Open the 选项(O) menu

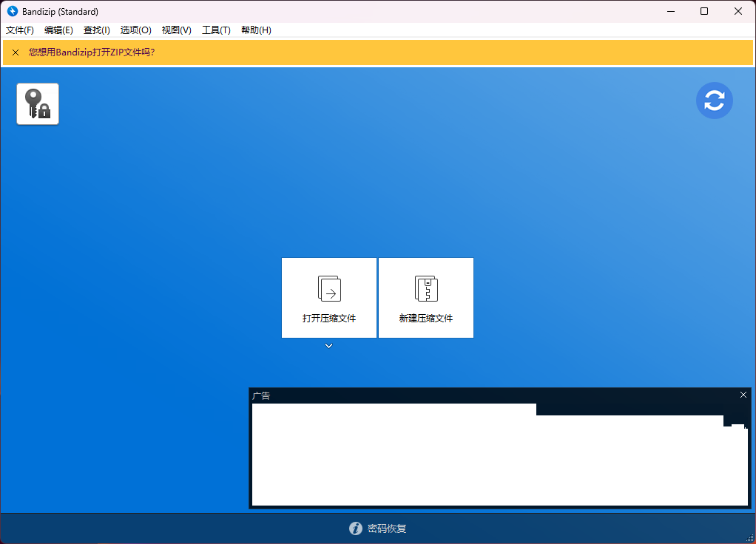[135, 30]
